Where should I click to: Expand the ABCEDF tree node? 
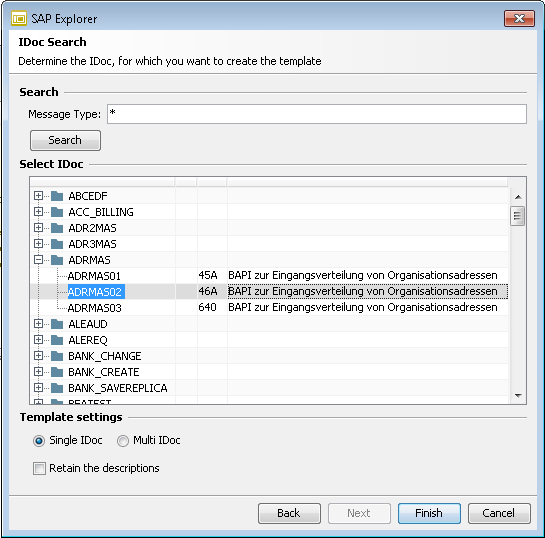point(38,196)
